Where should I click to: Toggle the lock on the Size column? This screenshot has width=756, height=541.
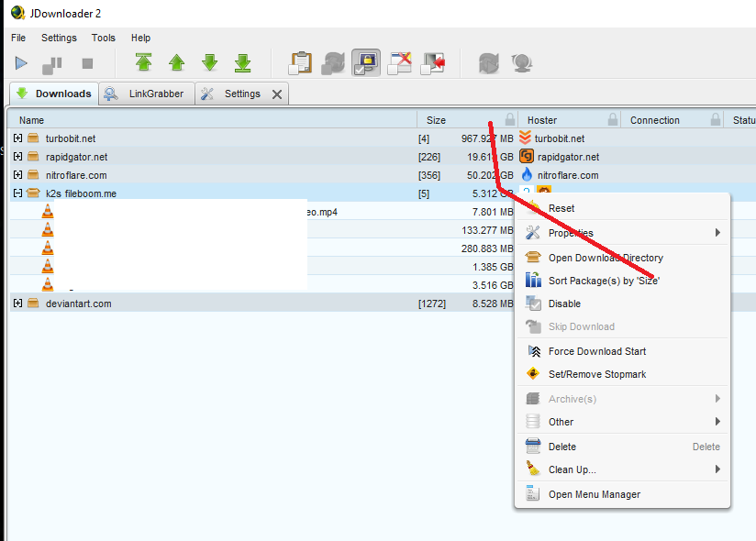click(x=509, y=119)
